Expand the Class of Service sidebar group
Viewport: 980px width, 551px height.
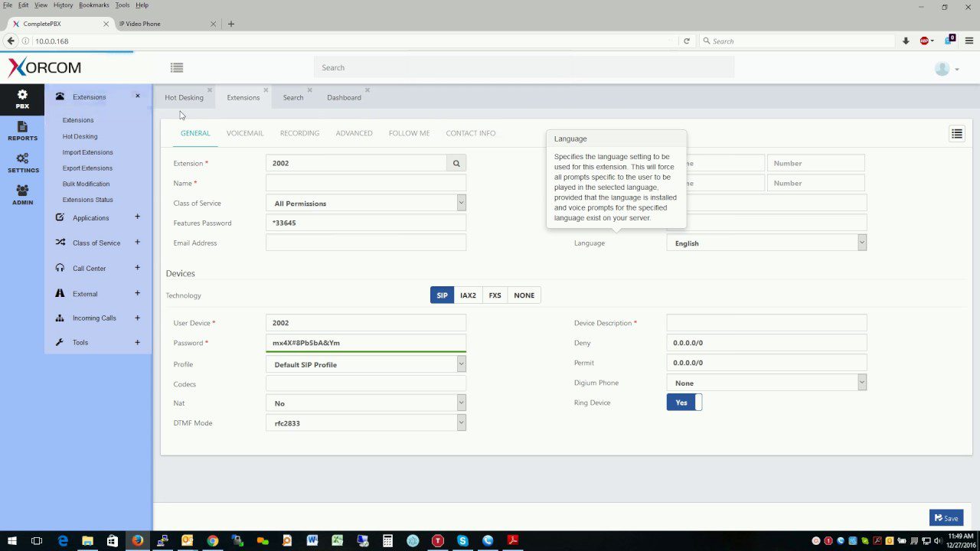[x=138, y=243]
